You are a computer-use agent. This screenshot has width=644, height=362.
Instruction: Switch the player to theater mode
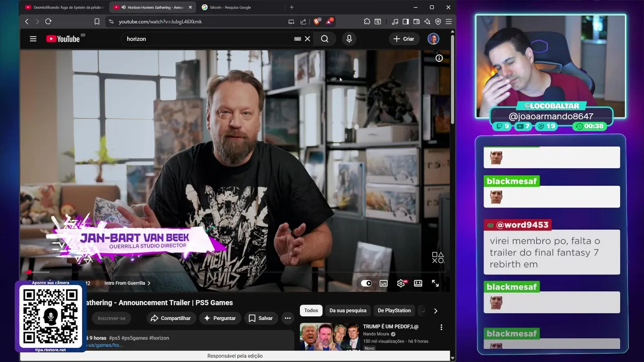point(418,283)
